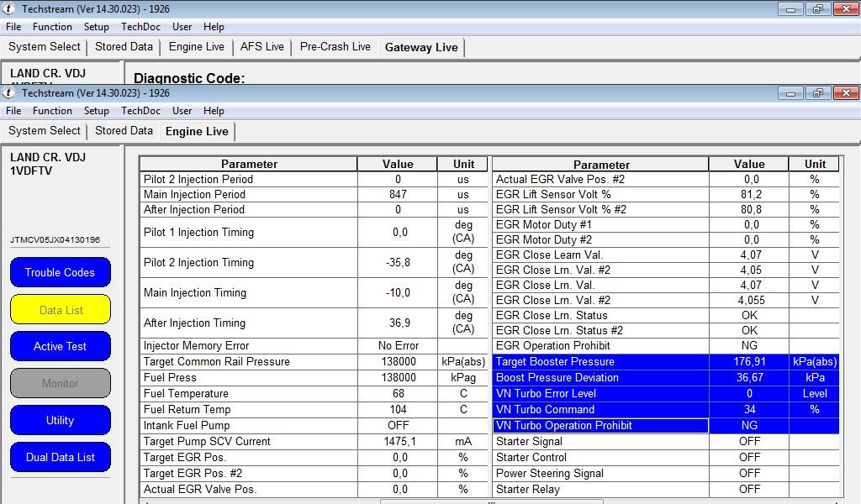
Task: Switch to Stored Data tab in front window
Action: [x=124, y=130]
